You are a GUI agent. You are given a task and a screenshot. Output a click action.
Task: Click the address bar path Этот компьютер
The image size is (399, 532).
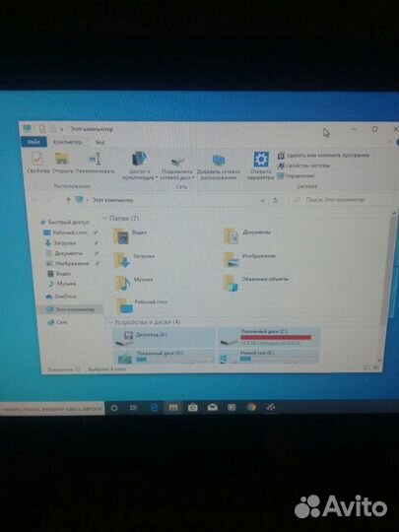112,200
